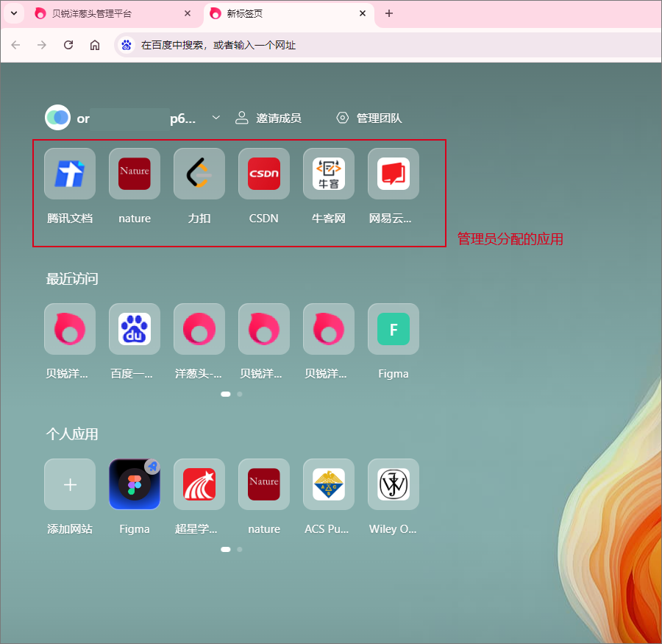Go back with the back arrow
The height and width of the screenshot is (644, 662).
click(x=16, y=45)
